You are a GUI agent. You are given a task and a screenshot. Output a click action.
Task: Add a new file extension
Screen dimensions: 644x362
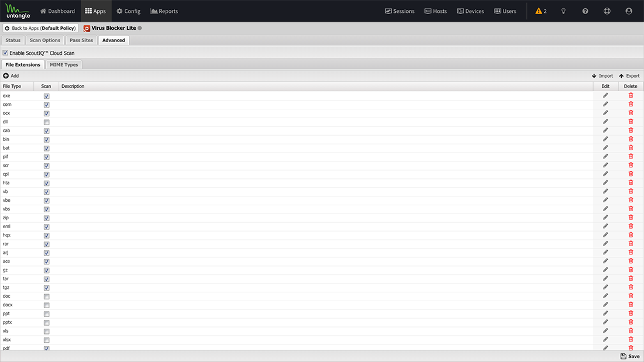point(11,76)
